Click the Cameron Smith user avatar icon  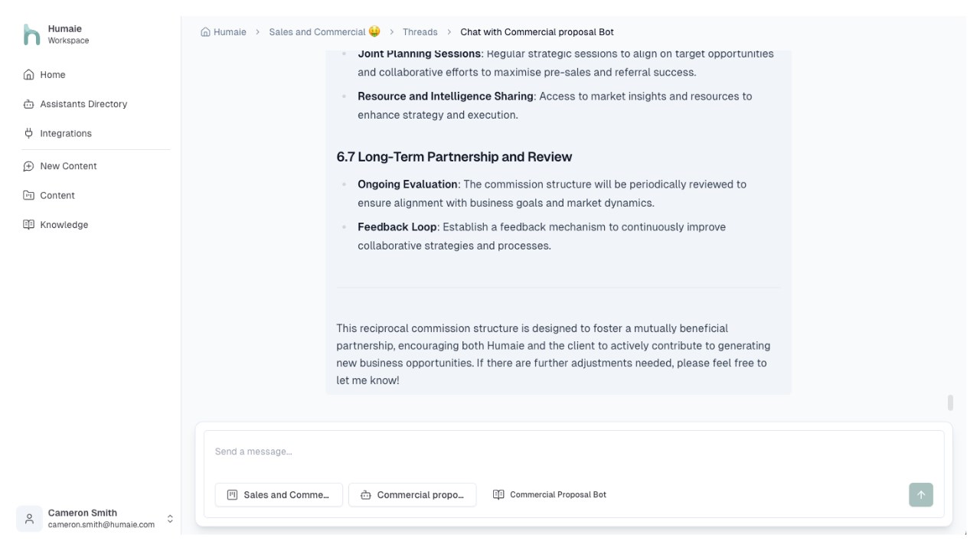(29, 519)
